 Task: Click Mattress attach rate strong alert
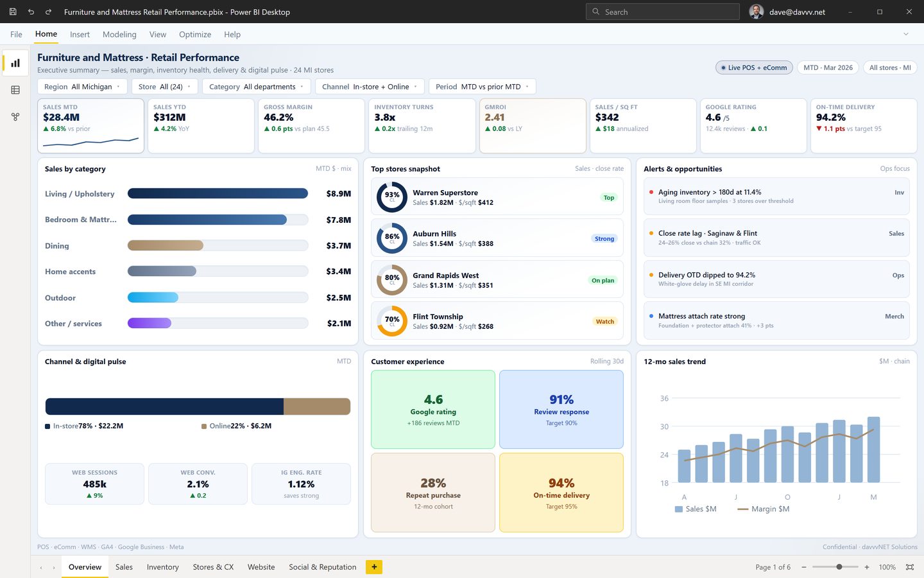coord(776,320)
